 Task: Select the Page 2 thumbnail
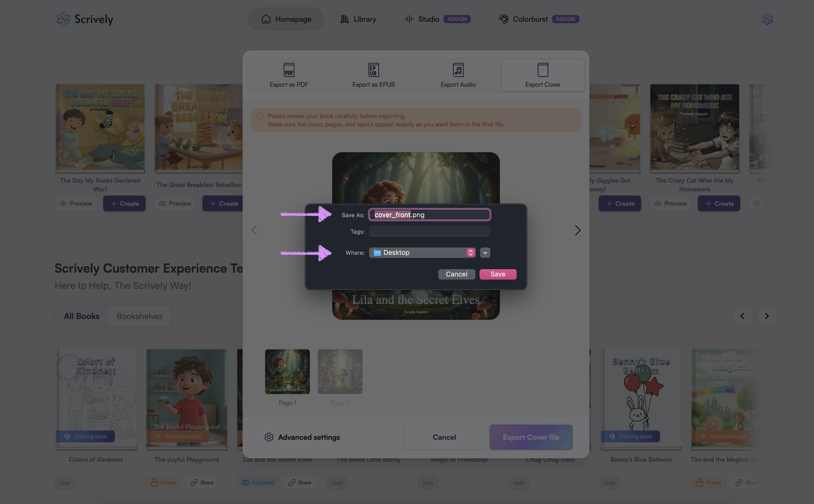coord(340,372)
